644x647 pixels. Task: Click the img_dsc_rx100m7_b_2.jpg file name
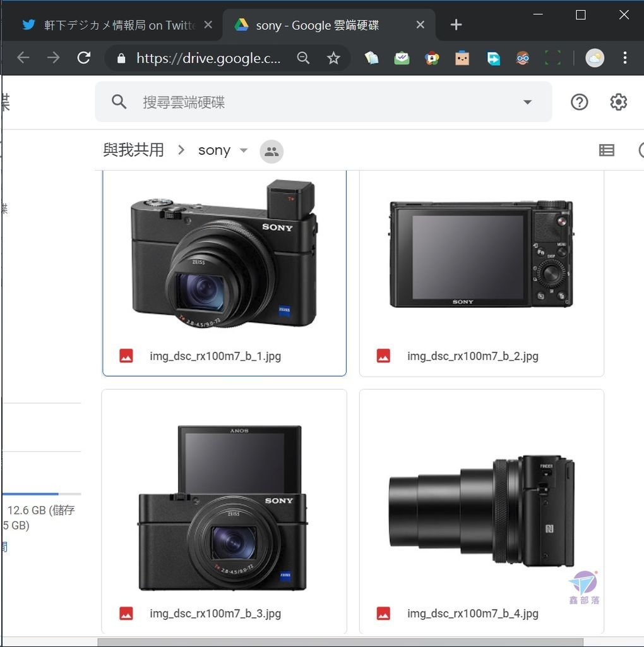coord(472,356)
